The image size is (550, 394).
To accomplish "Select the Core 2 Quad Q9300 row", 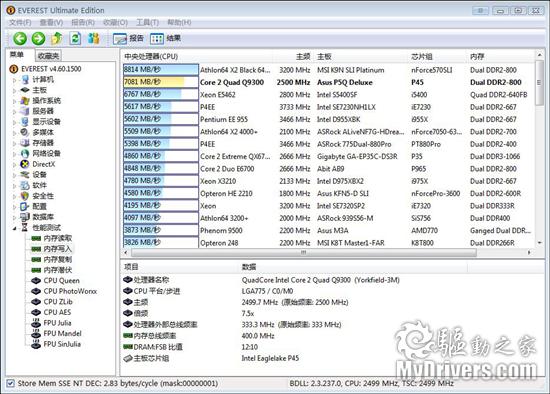I will click(329, 82).
